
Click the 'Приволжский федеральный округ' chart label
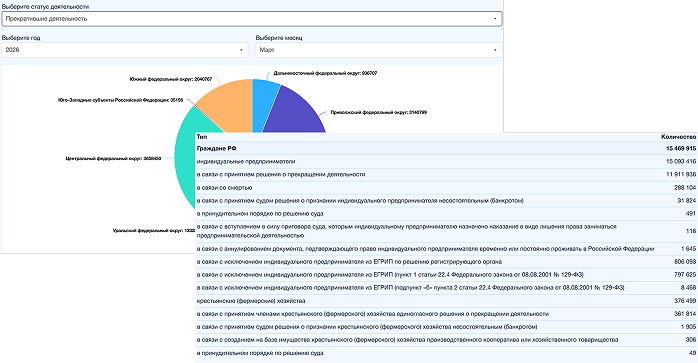[x=378, y=112]
